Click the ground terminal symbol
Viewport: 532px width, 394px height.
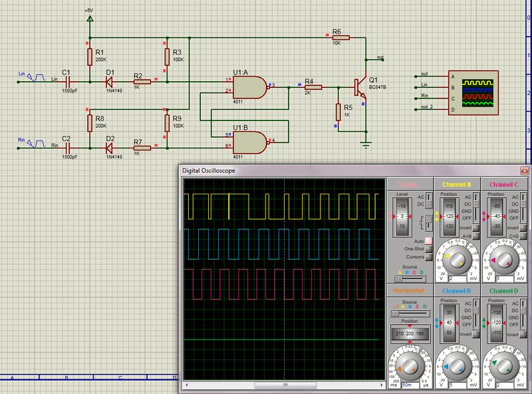pos(366,145)
